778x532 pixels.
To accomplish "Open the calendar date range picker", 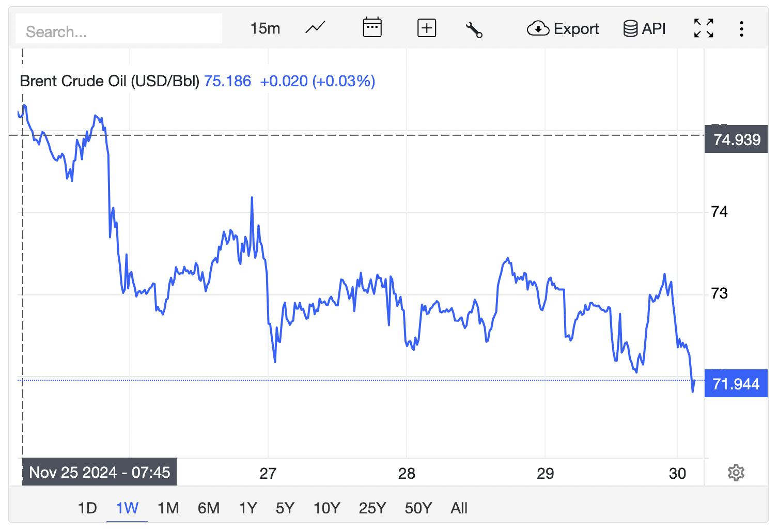I will 372,28.
